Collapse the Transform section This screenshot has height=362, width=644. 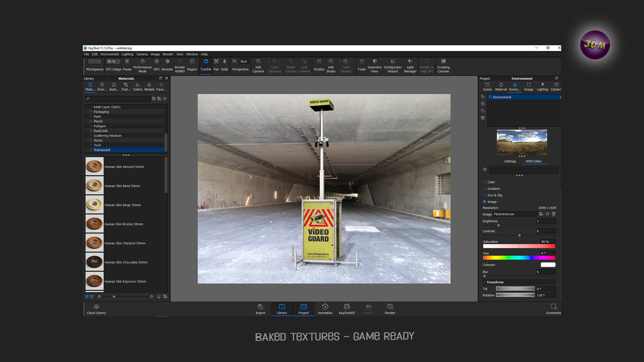[485, 282]
